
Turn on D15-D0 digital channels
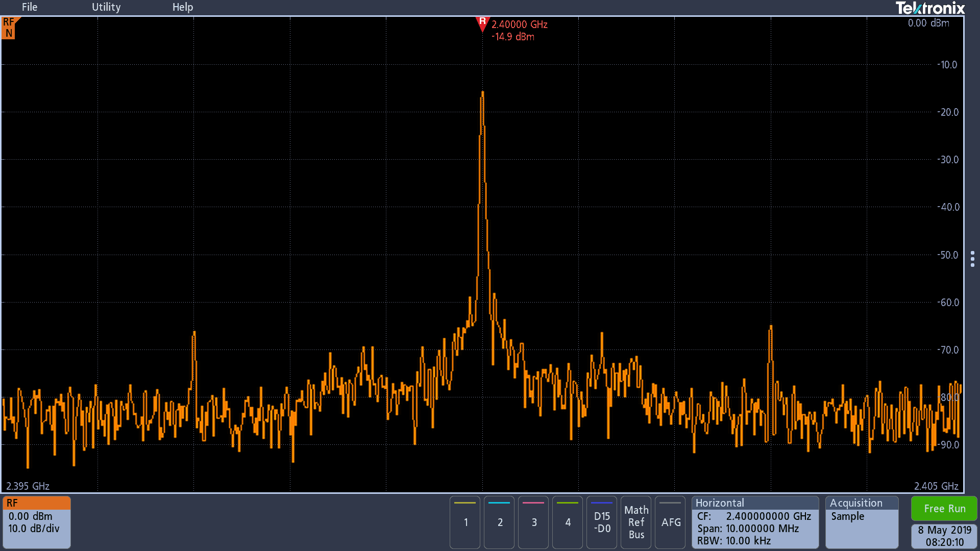[602, 522]
